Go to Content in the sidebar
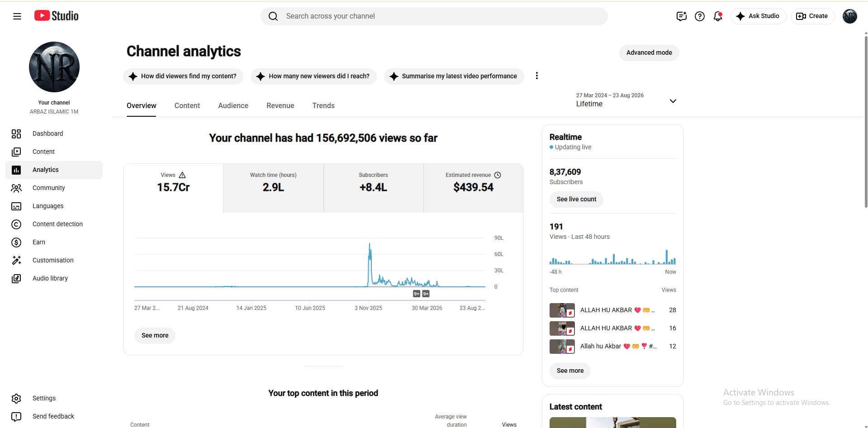 click(x=54, y=152)
